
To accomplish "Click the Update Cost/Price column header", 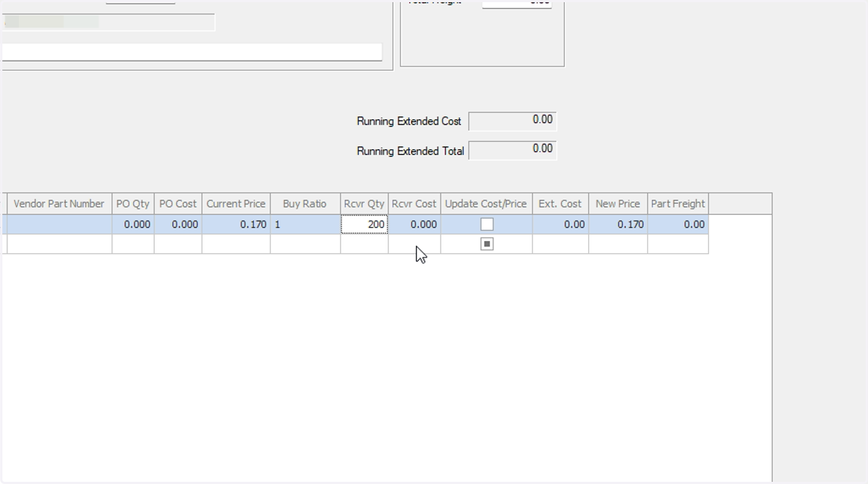I will 486,204.
